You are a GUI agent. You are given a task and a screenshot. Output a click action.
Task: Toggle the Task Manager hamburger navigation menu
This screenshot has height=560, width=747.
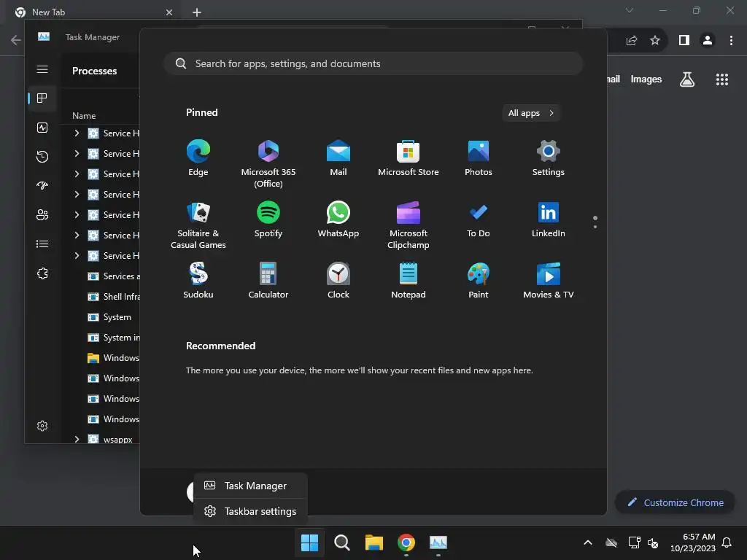(42, 69)
